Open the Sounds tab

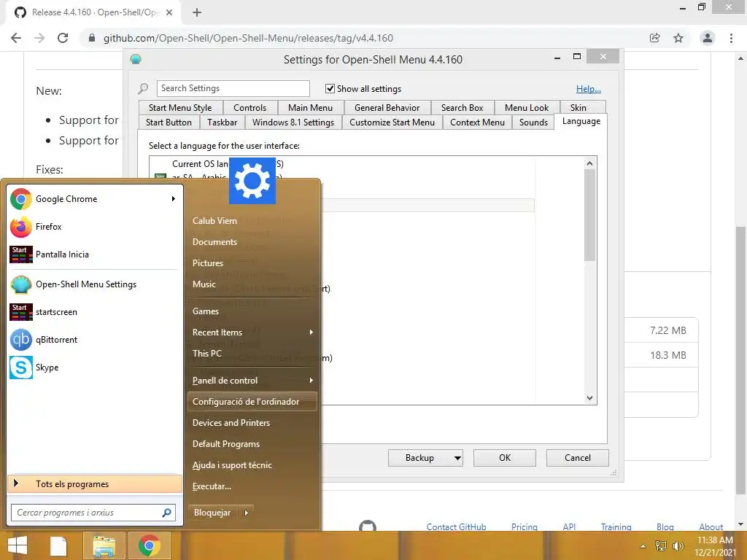pyautogui.click(x=533, y=122)
